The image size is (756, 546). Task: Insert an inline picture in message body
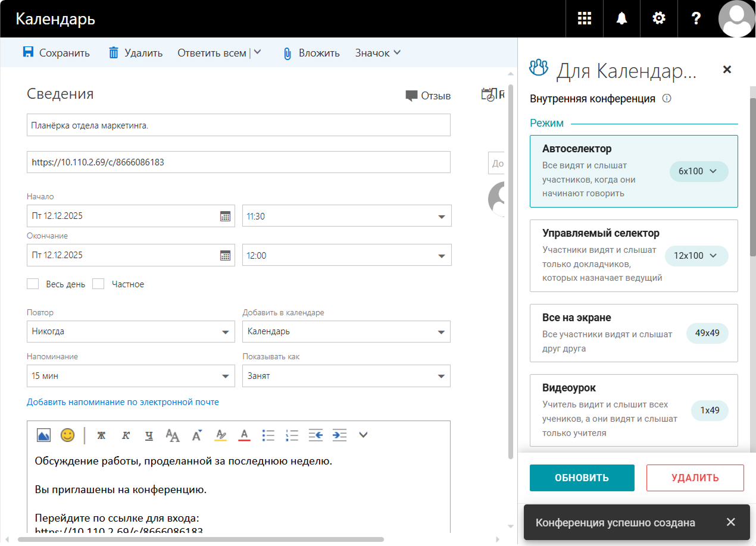[43, 435]
